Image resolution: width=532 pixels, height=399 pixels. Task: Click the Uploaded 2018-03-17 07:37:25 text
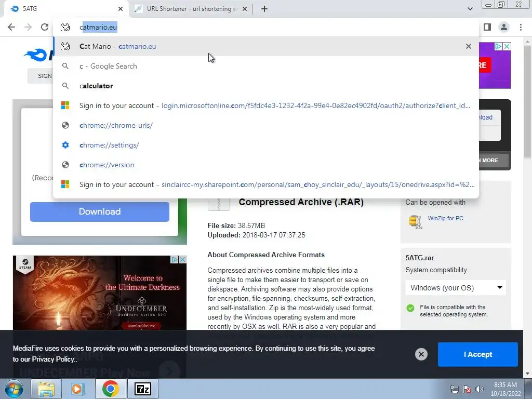click(256, 235)
